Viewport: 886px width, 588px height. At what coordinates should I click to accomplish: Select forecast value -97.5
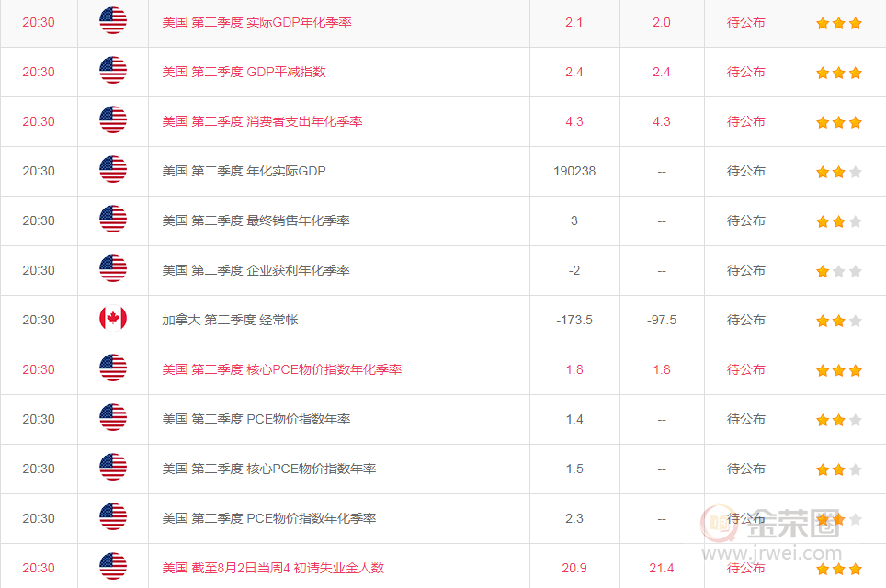pyautogui.click(x=661, y=321)
